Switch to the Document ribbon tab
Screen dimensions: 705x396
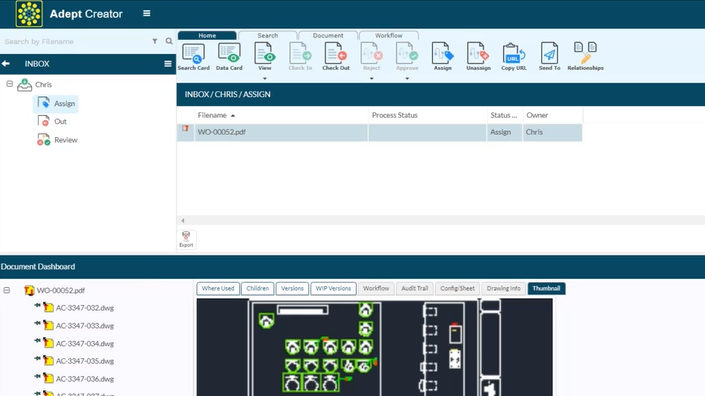coord(328,36)
